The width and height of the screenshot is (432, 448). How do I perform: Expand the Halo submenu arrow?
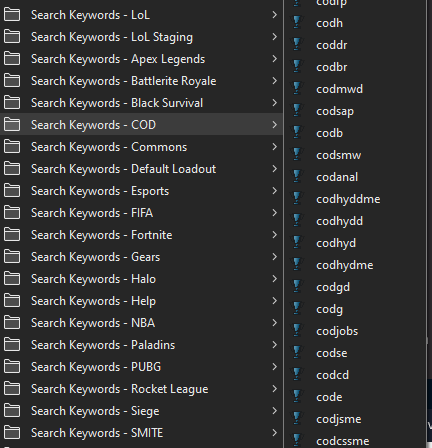click(274, 279)
